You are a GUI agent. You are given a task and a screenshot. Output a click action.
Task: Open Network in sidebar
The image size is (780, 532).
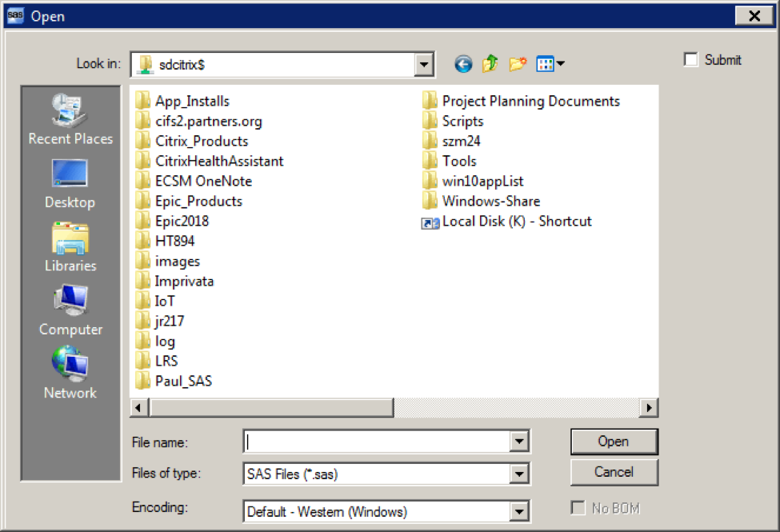(x=70, y=374)
